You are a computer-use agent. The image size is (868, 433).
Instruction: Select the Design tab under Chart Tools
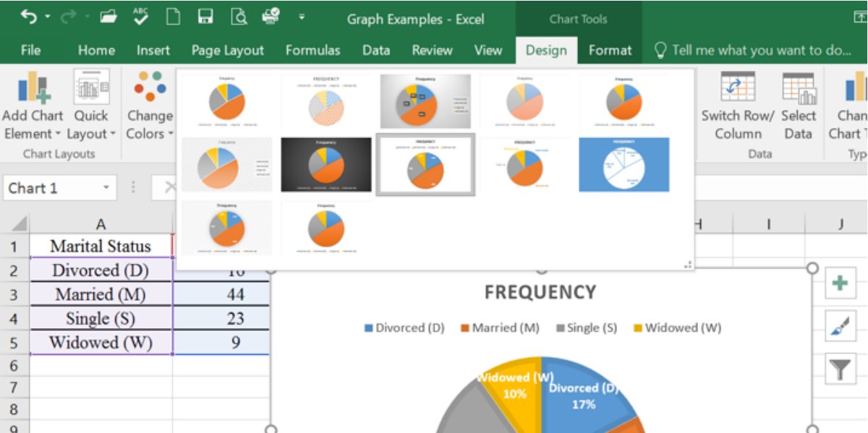click(x=546, y=50)
